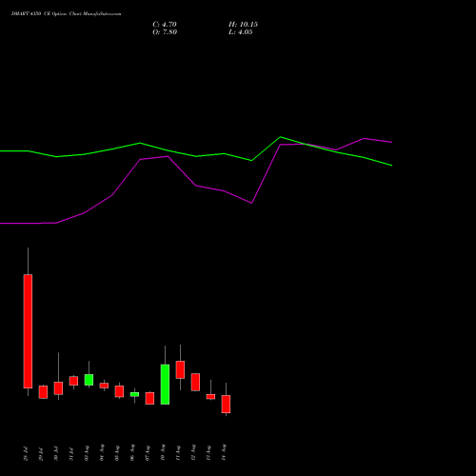Image resolution: width=476 pixels, height=476 pixels.
Task: Select the 12 Aug date label
Action: [193, 453]
